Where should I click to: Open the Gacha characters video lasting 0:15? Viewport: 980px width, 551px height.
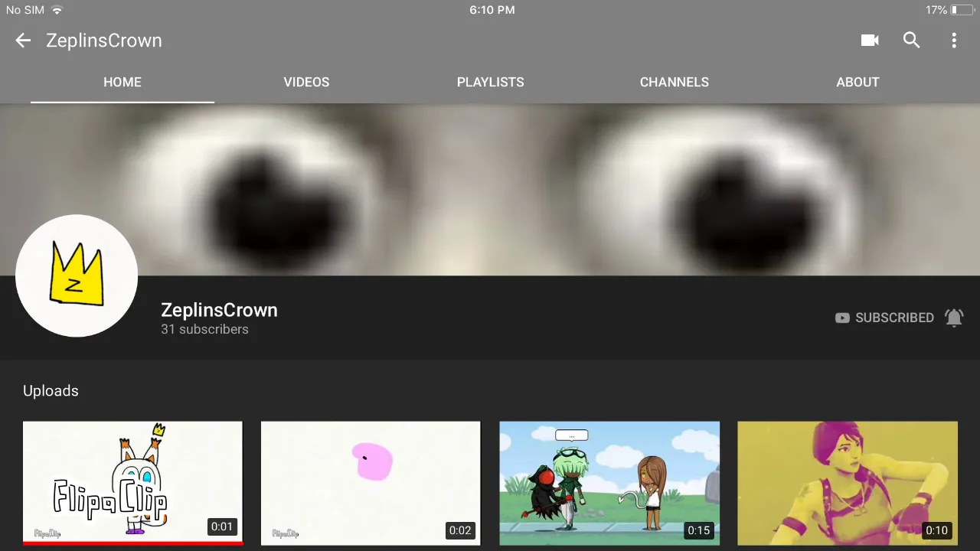pyautogui.click(x=609, y=483)
